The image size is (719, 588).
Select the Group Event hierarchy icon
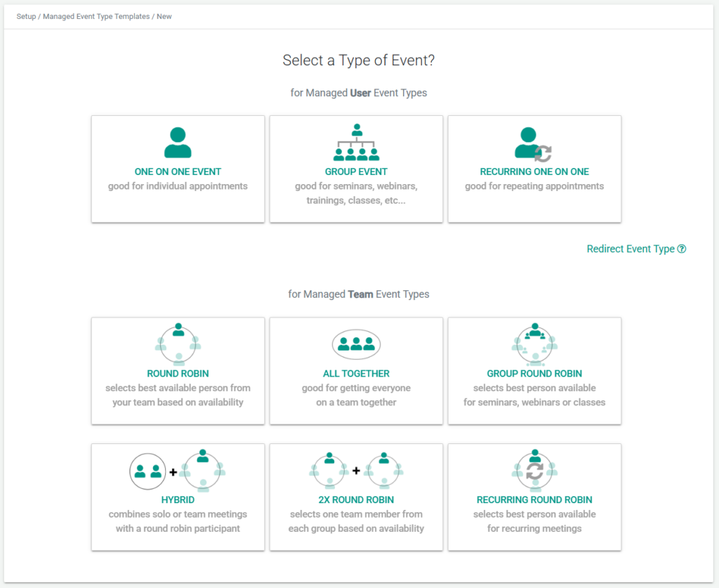click(356, 143)
